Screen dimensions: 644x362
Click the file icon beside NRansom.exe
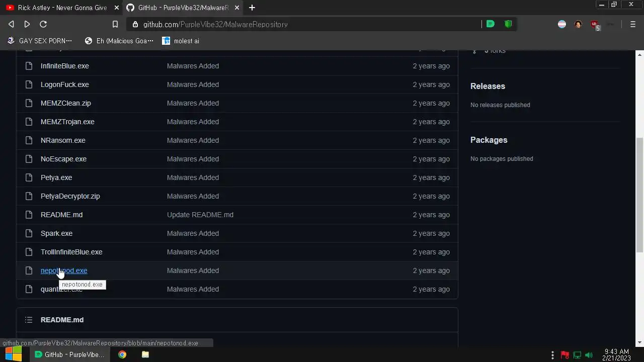(29, 140)
